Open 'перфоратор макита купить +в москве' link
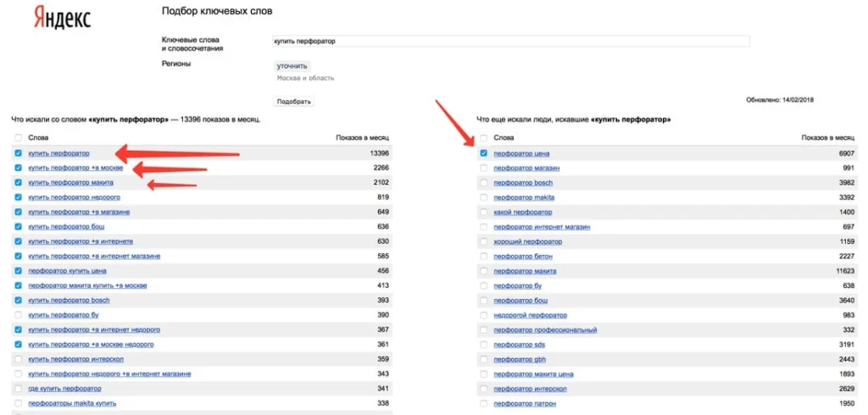The height and width of the screenshot is (415, 868). coord(87,285)
